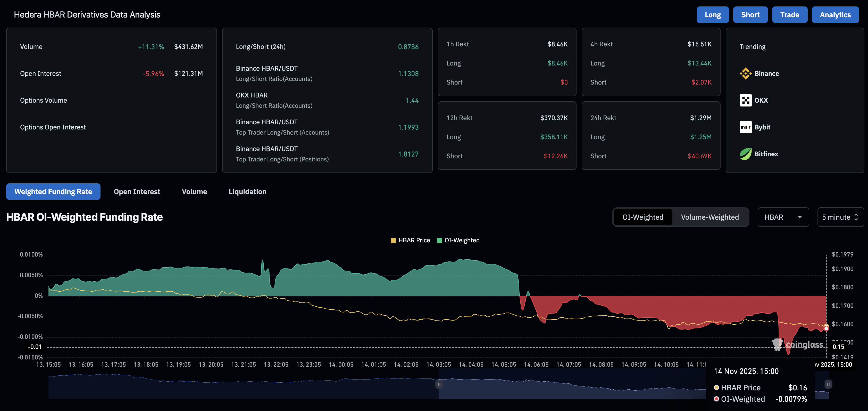Screen dimensions: 868x411
Task: Click the 5 minute stepper arrows
Action: pyautogui.click(x=856, y=217)
